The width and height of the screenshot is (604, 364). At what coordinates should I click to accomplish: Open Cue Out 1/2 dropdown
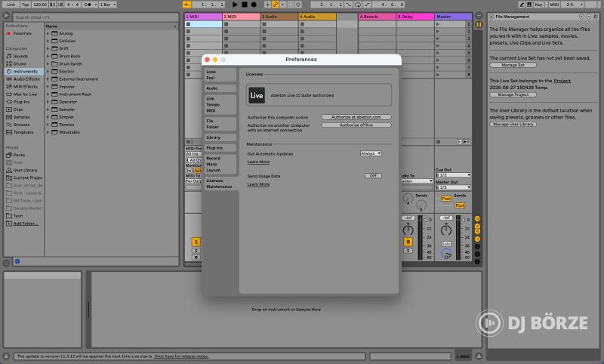(x=453, y=175)
